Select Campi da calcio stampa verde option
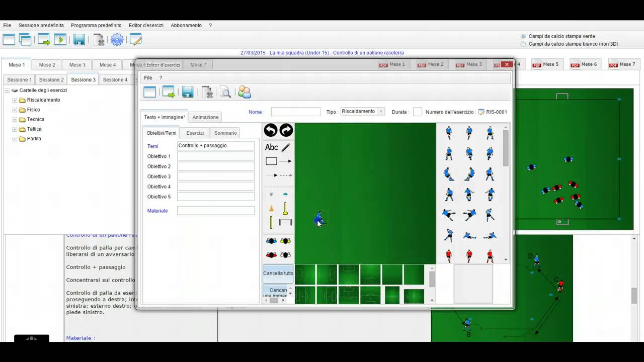644x362 pixels. click(x=523, y=36)
